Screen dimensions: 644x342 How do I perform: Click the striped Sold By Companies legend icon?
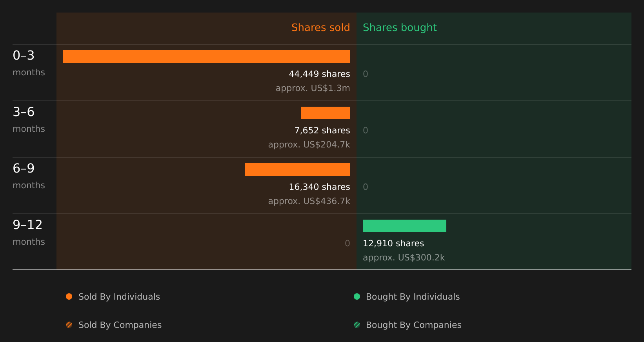click(x=69, y=325)
